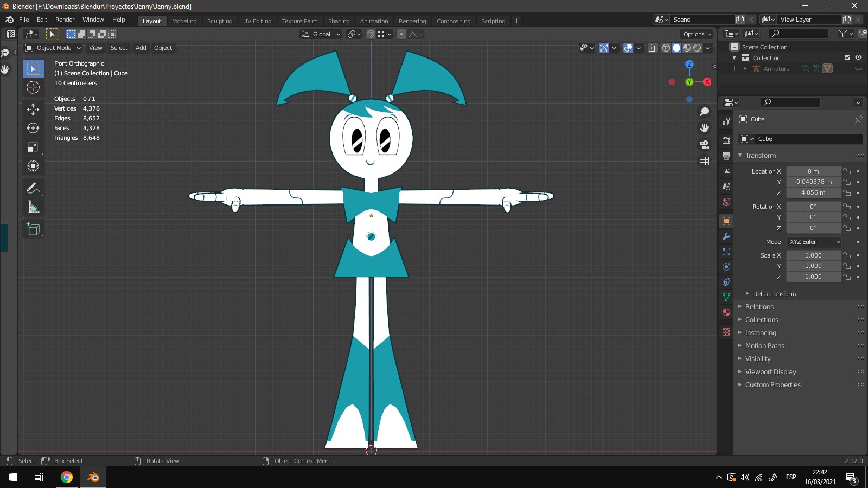This screenshot has width=868, height=488.
Task: Select the Transform tool
Action: click(33, 166)
